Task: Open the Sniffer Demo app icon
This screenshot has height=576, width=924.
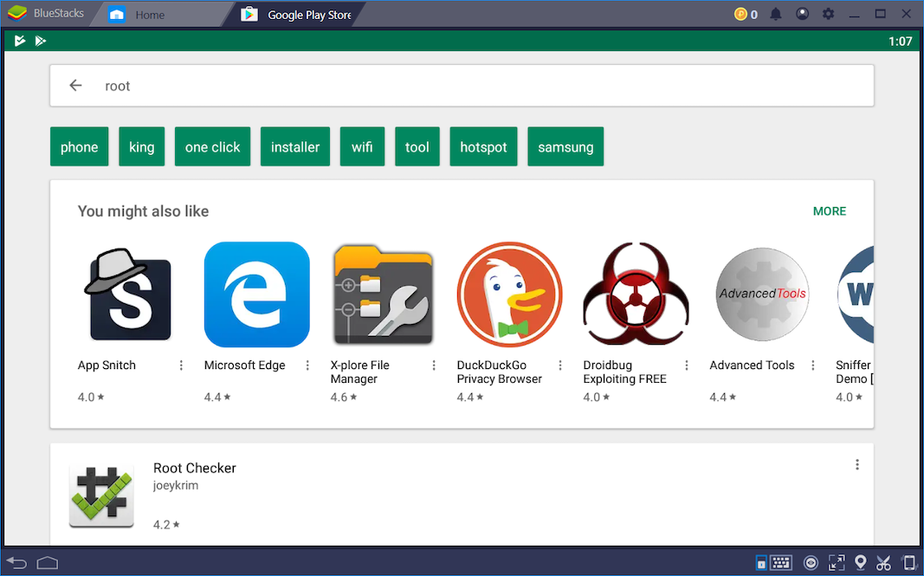Action: click(x=855, y=294)
